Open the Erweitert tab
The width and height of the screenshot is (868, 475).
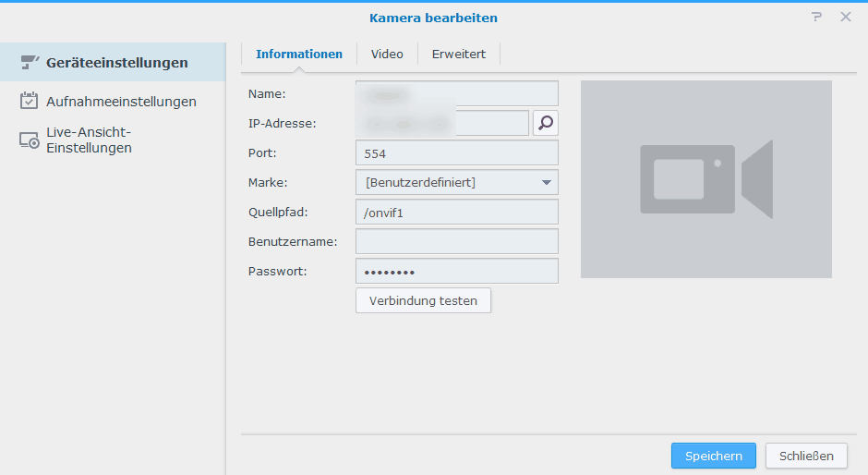(458, 55)
